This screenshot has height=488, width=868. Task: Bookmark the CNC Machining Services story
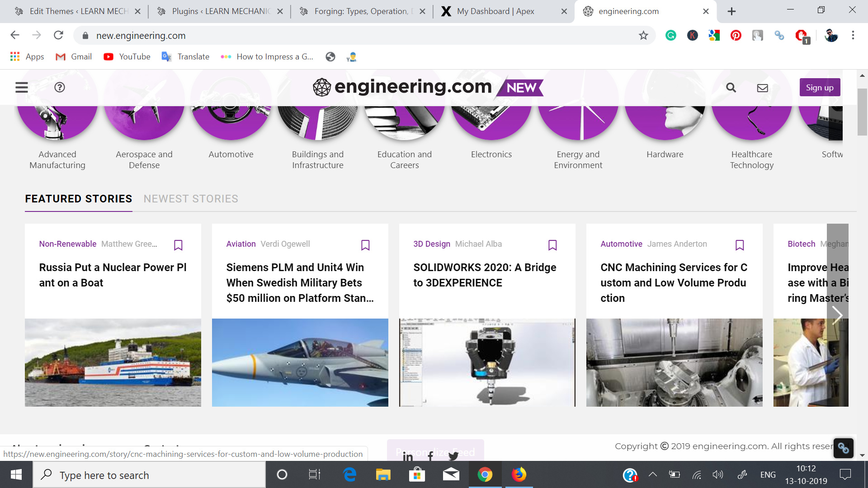coord(740,245)
